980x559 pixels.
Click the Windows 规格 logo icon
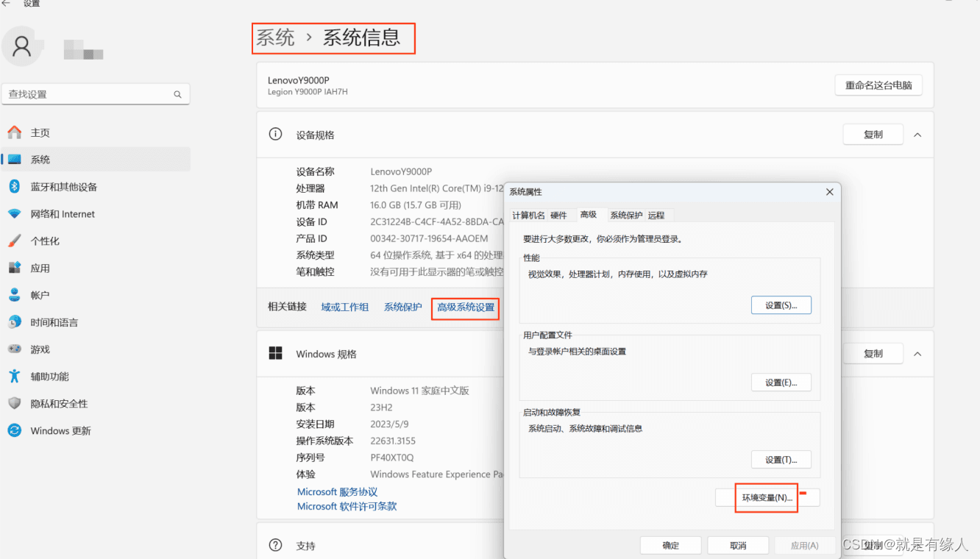(x=276, y=353)
